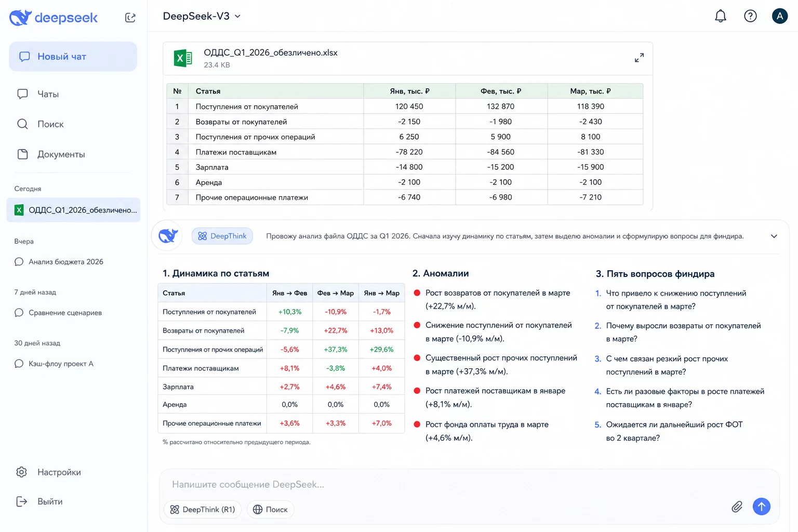Click file name ОДДС_Q1_2026_обезличено.xlsx in attachment
The image size is (798, 532).
click(271, 52)
